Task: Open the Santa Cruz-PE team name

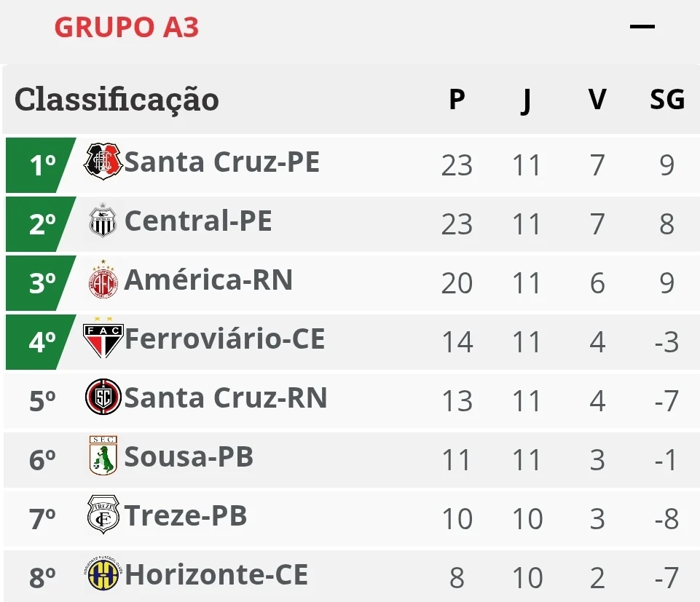Action: (x=222, y=162)
